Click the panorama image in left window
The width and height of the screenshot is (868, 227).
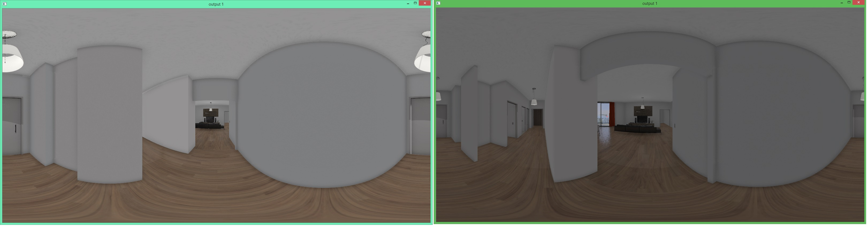coord(216,115)
